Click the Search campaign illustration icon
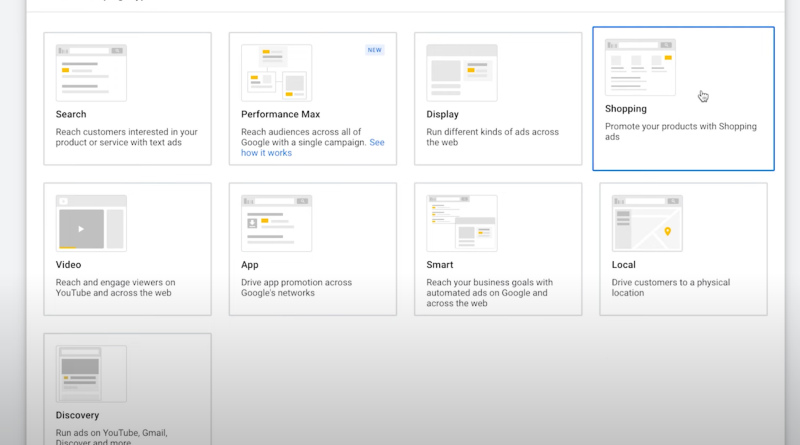The width and height of the screenshot is (800, 445). (x=91, y=72)
